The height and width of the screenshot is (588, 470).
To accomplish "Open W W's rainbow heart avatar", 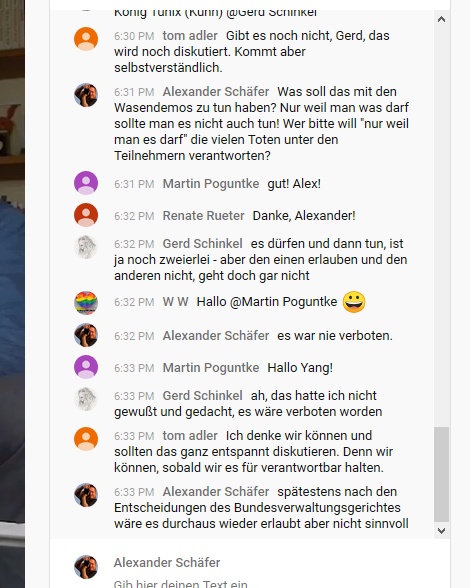I will coord(86,303).
